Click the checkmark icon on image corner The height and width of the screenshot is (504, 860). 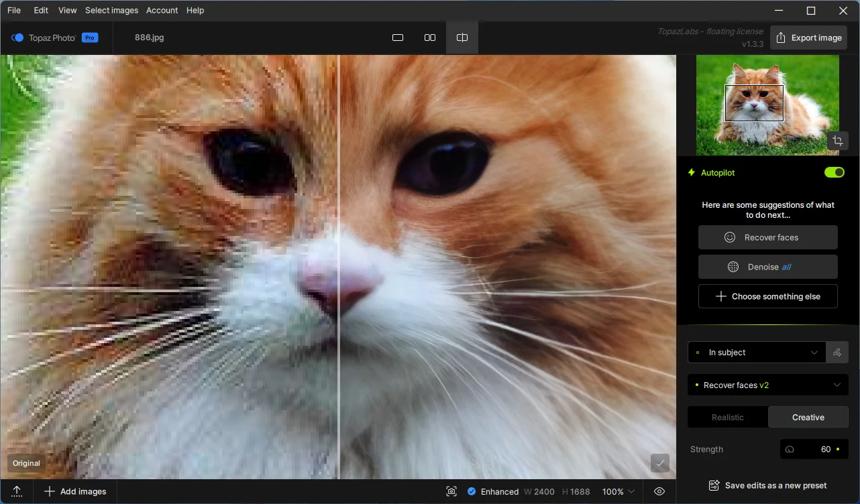pos(660,463)
